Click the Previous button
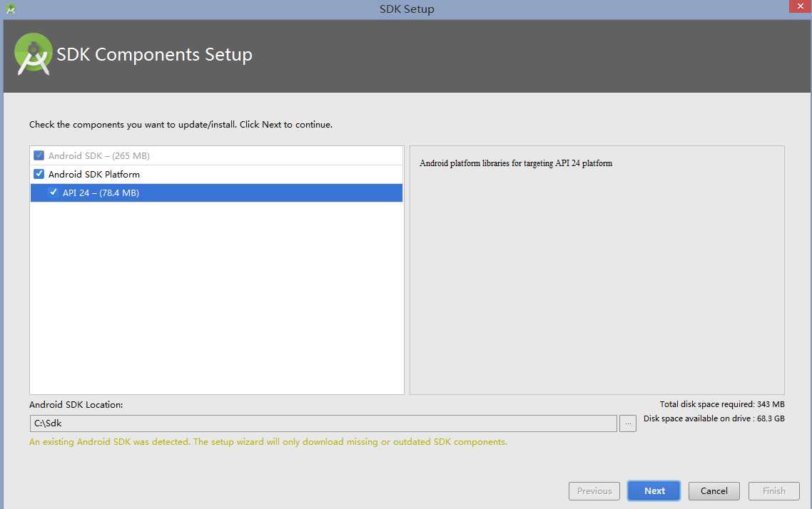The height and width of the screenshot is (509, 812). 594,491
